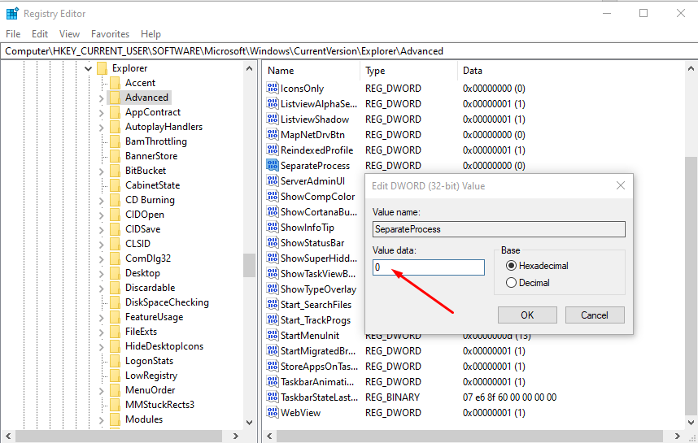Click the TaskbarAnimati... value icon
The width and height of the screenshot is (698, 444).
pyautogui.click(x=272, y=381)
